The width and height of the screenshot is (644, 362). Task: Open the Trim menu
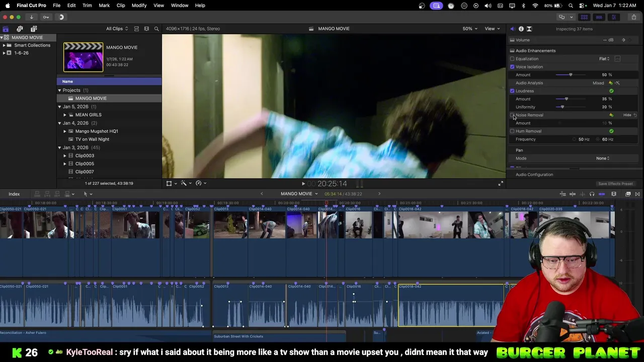pos(87,6)
